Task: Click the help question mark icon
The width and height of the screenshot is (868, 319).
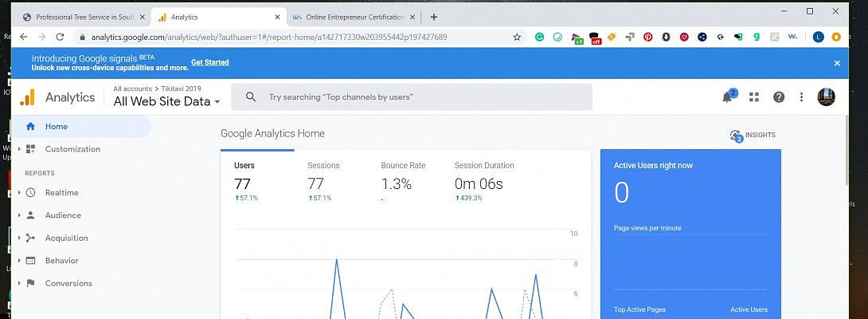Action: pos(779,97)
